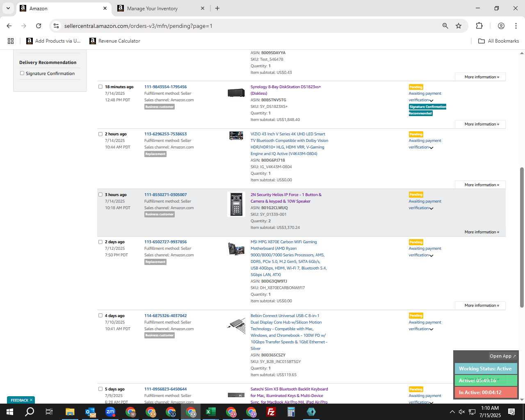Expand payment verification status for VIZIO order
The image size is (525, 420).
click(431, 148)
